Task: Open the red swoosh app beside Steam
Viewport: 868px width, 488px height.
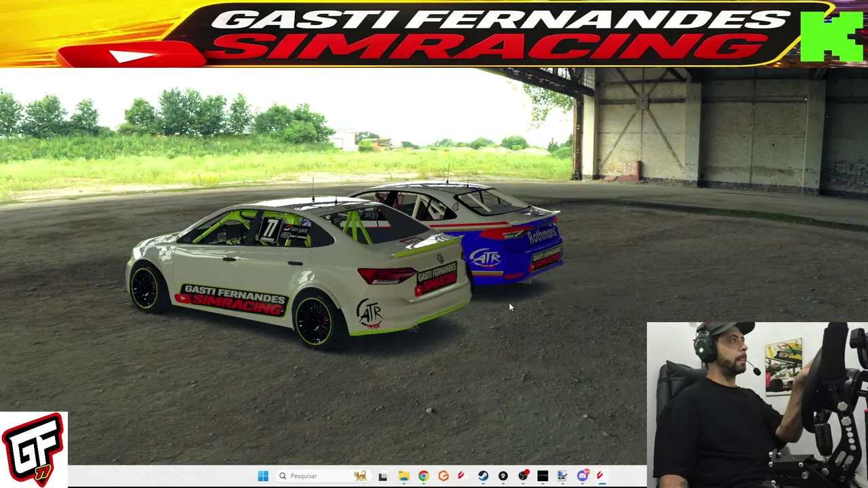Action: (462, 476)
